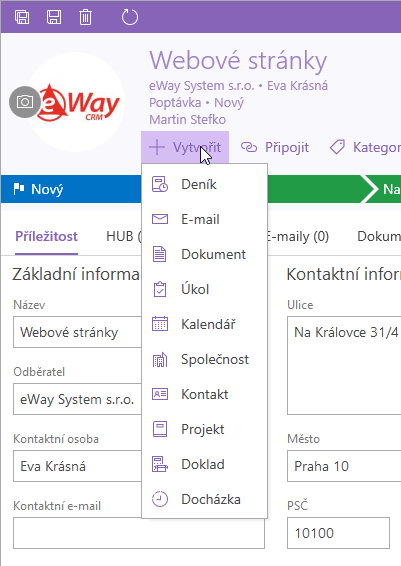The height and width of the screenshot is (566, 401).
Task: Click the Eva Krásná link in the header
Action: pyautogui.click(x=297, y=86)
